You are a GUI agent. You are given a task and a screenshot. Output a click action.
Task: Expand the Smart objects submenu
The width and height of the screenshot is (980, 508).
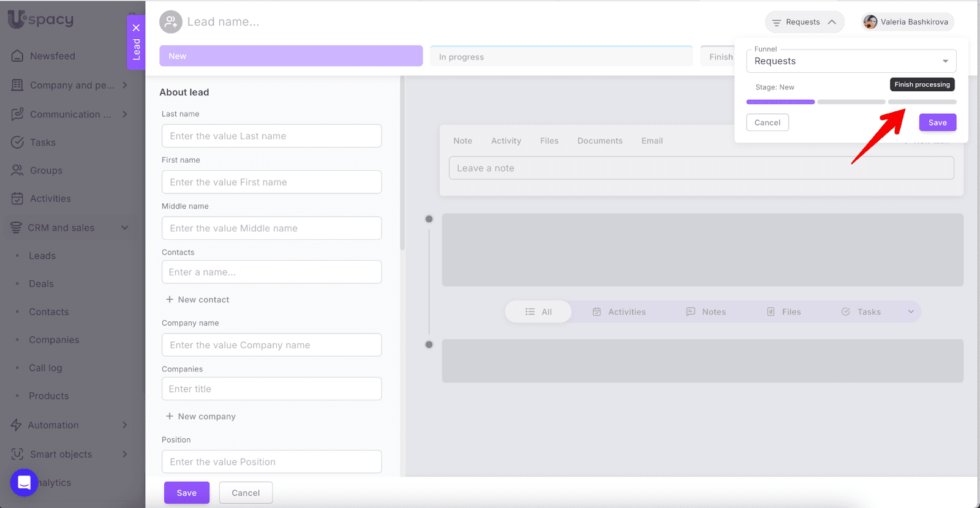pos(125,454)
